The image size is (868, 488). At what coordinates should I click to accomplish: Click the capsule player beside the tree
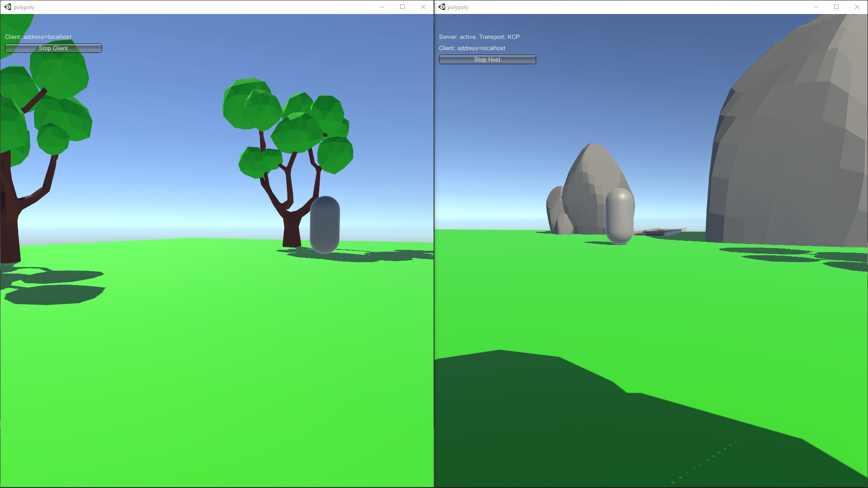click(x=325, y=225)
